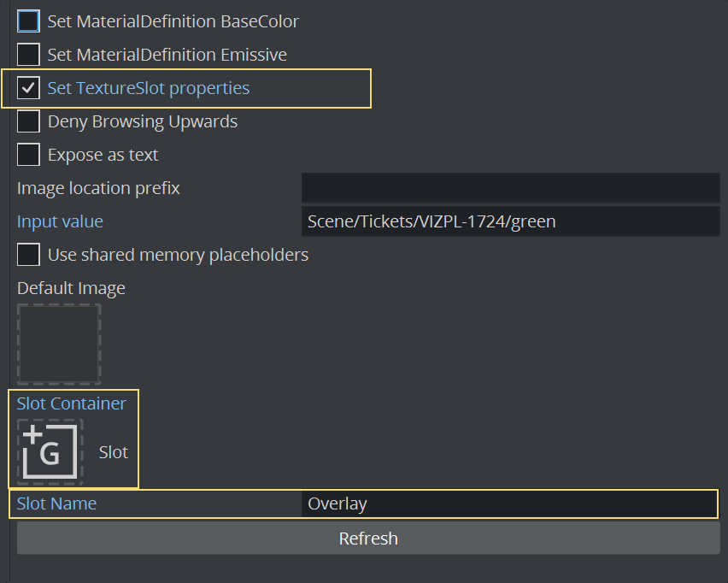Screen dimensions: 728x583
Task: Click the Slot Container group placeholder icon
Action: coord(50,449)
